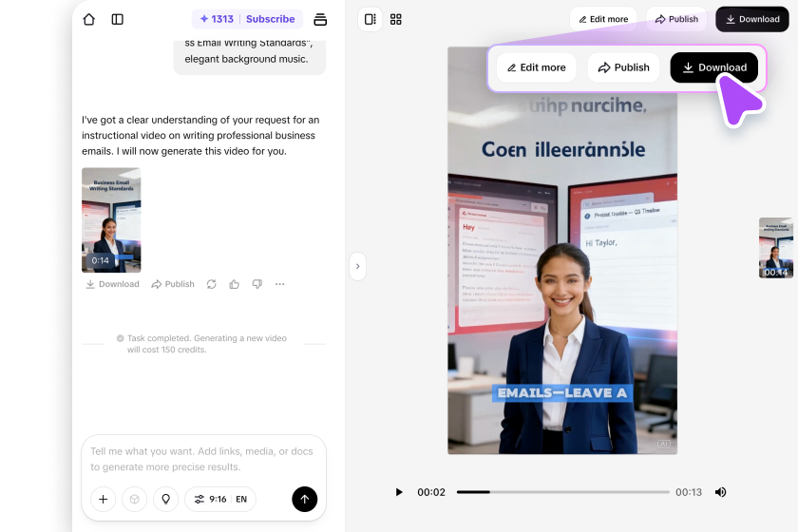Open the 9:16 aspect ratio settings
This screenshot has width=798, height=532.
coord(209,499)
